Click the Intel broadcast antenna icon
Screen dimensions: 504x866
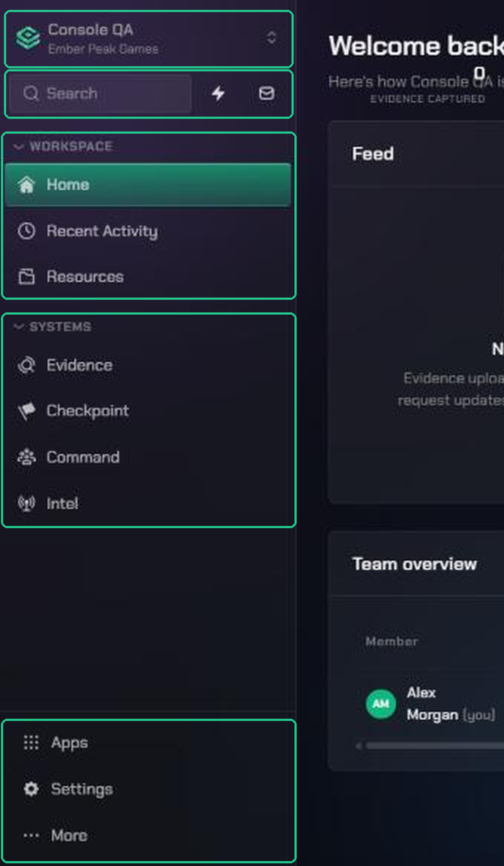[x=26, y=503]
